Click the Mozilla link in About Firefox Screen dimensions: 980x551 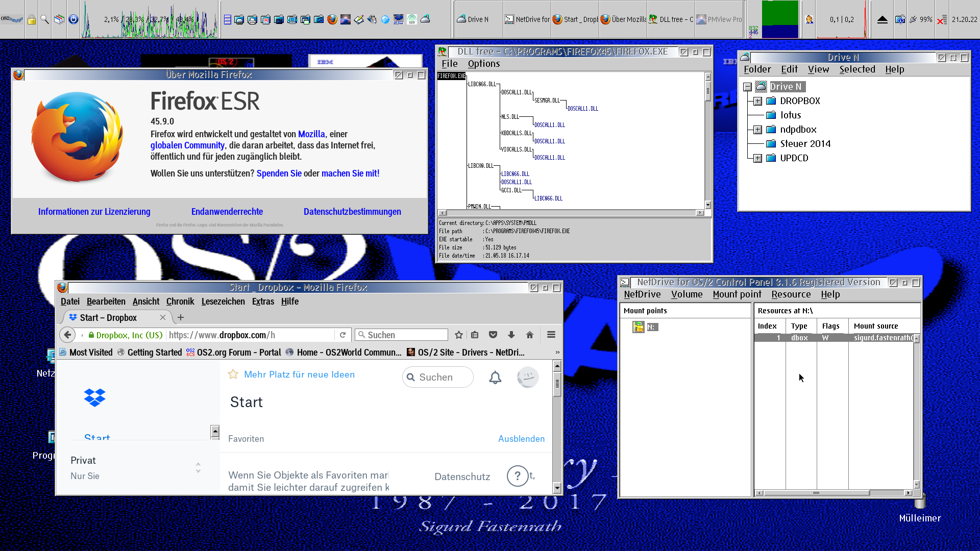(311, 134)
